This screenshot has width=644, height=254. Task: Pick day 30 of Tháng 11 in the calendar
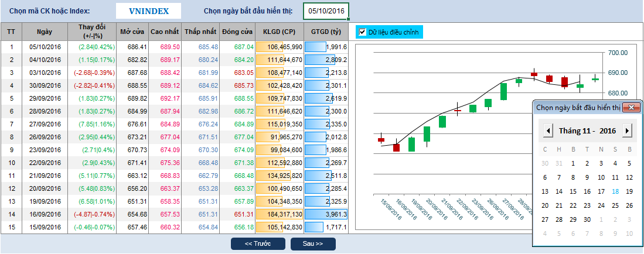pos(587,219)
